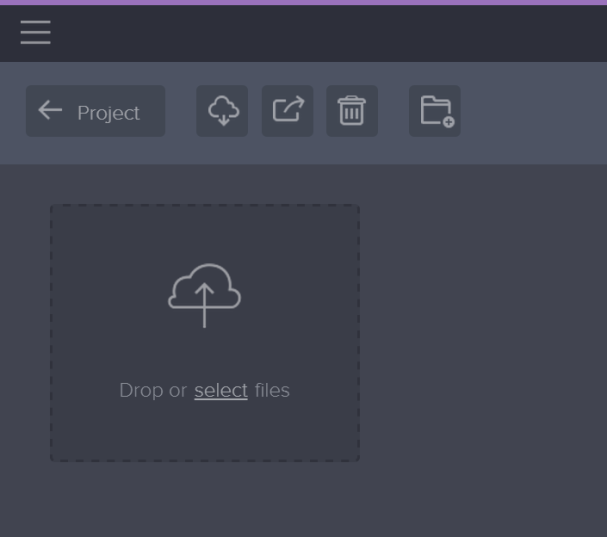The width and height of the screenshot is (607, 537).
Task: Delete using the trash can icon
Action: (351, 111)
